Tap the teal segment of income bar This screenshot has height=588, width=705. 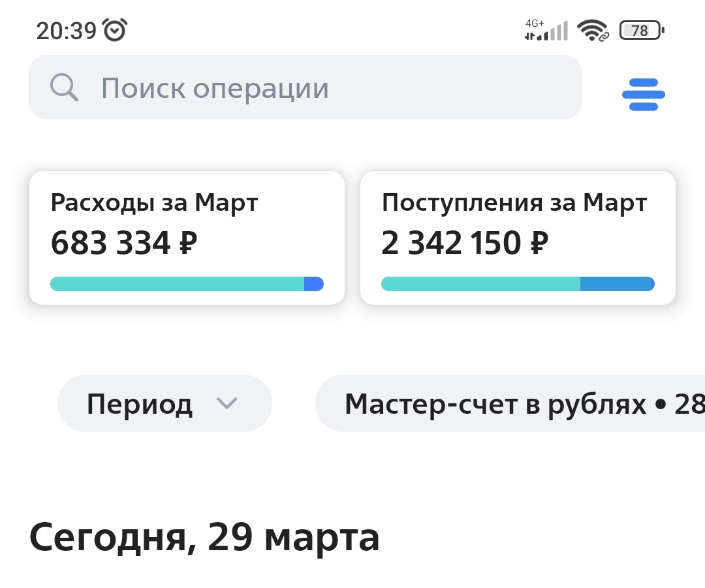coord(480,284)
